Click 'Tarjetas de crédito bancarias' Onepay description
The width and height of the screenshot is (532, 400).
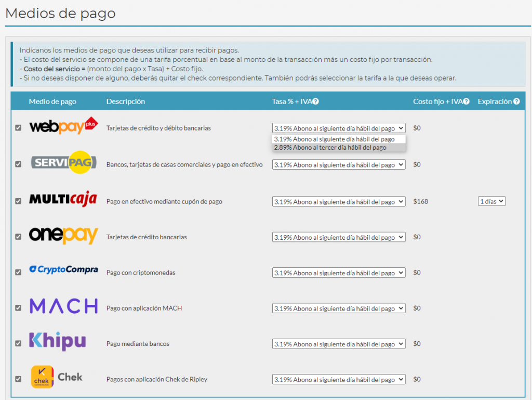point(147,237)
